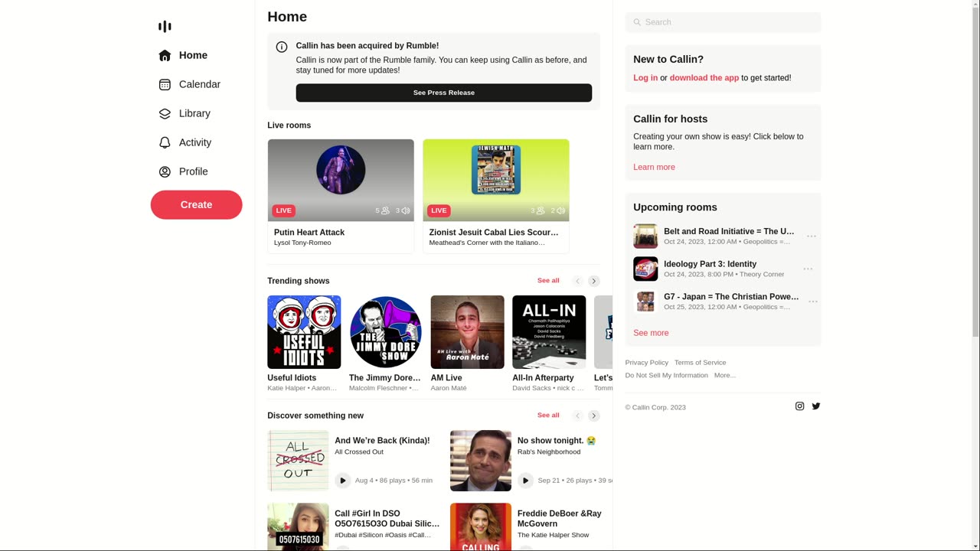Open Callin's Twitter icon
Screen dimensions: 980x551
tap(816, 406)
